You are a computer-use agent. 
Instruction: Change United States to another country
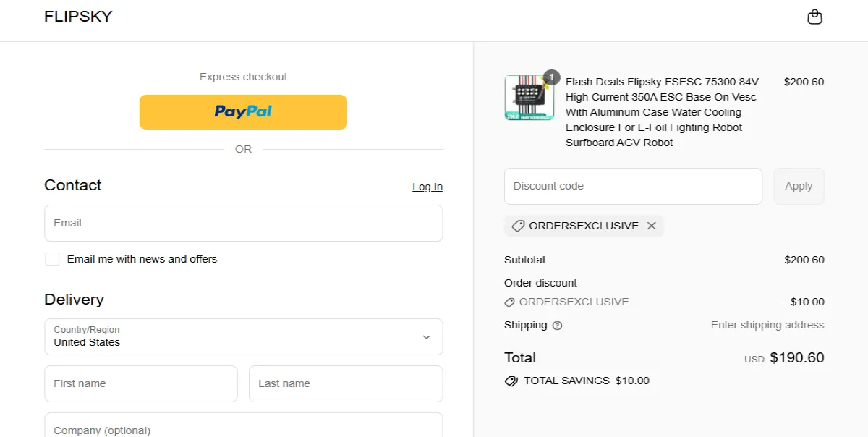[x=243, y=336]
